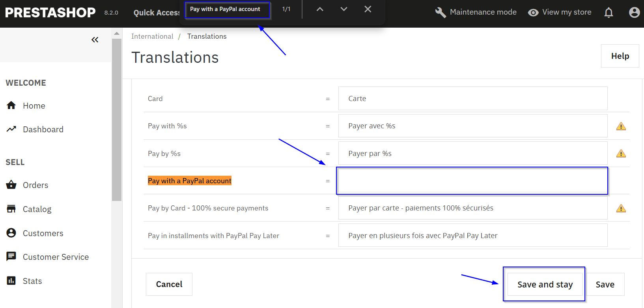
Task: Click the Maintenance mode wrench icon
Action: 440,13
